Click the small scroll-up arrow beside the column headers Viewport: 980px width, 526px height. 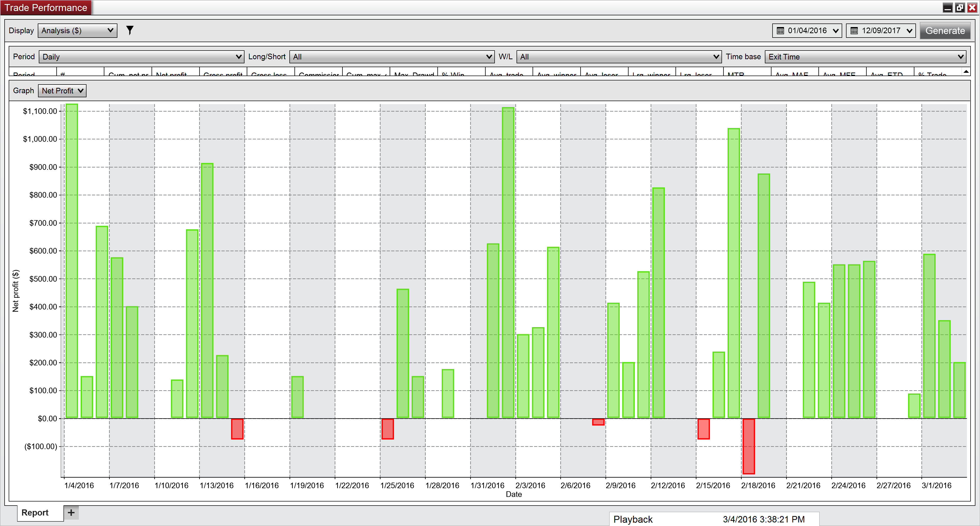[x=966, y=71]
